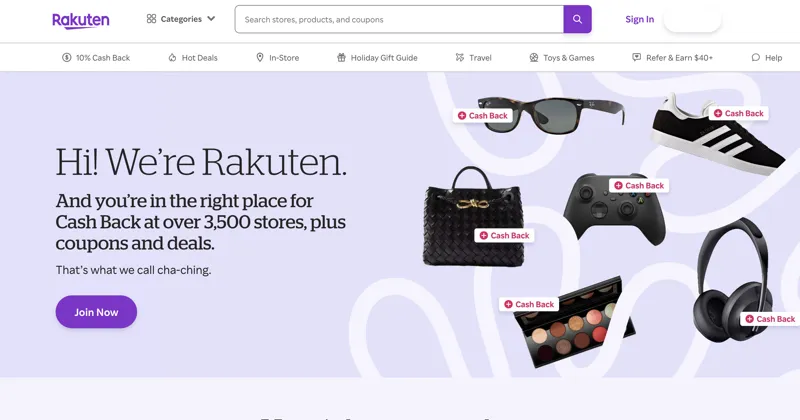Expand the Categories dropdown chevron

coord(211,19)
